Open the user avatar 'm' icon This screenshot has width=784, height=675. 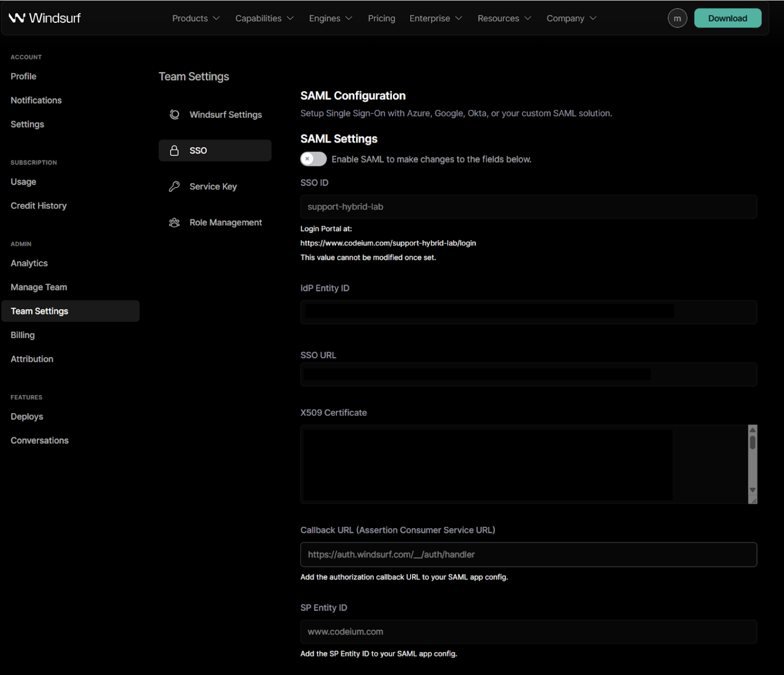[x=677, y=18]
